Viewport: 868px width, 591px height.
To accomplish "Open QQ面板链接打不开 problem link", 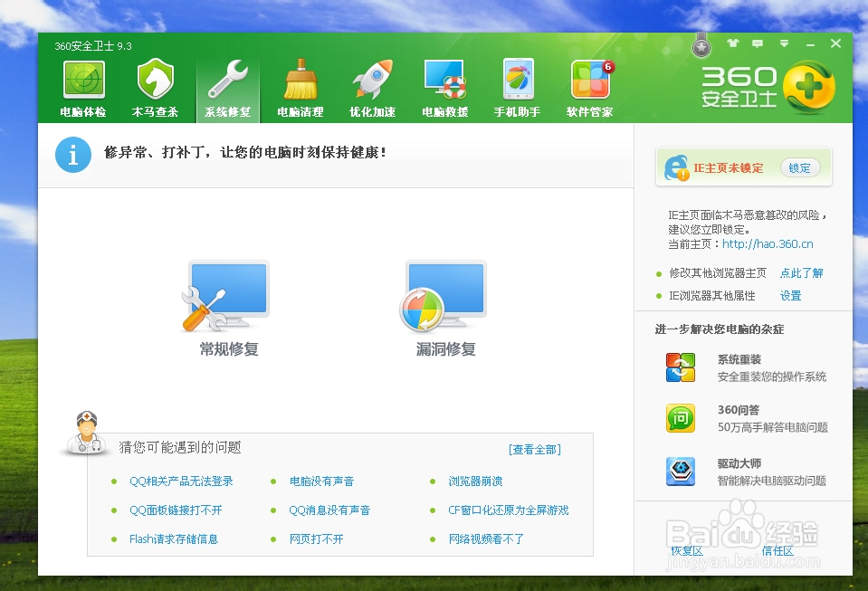I will tap(176, 510).
